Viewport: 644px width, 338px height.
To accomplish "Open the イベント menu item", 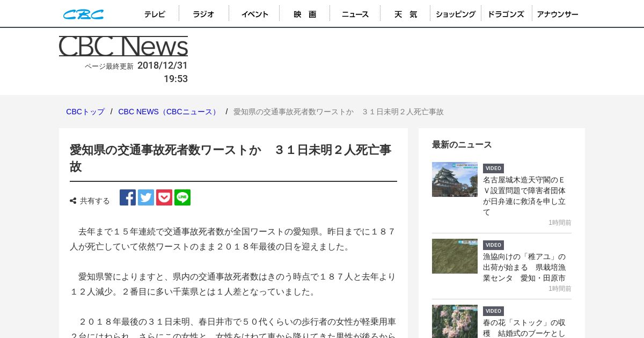I will (x=254, y=14).
